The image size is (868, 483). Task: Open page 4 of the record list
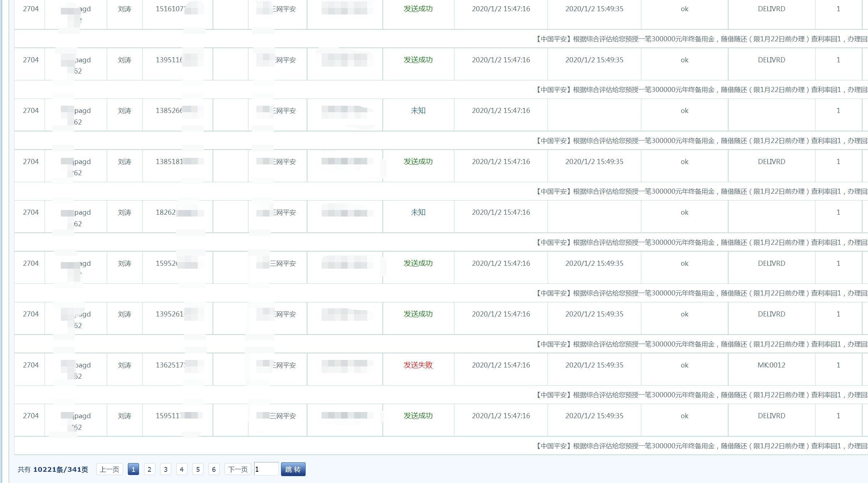pos(181,469)
